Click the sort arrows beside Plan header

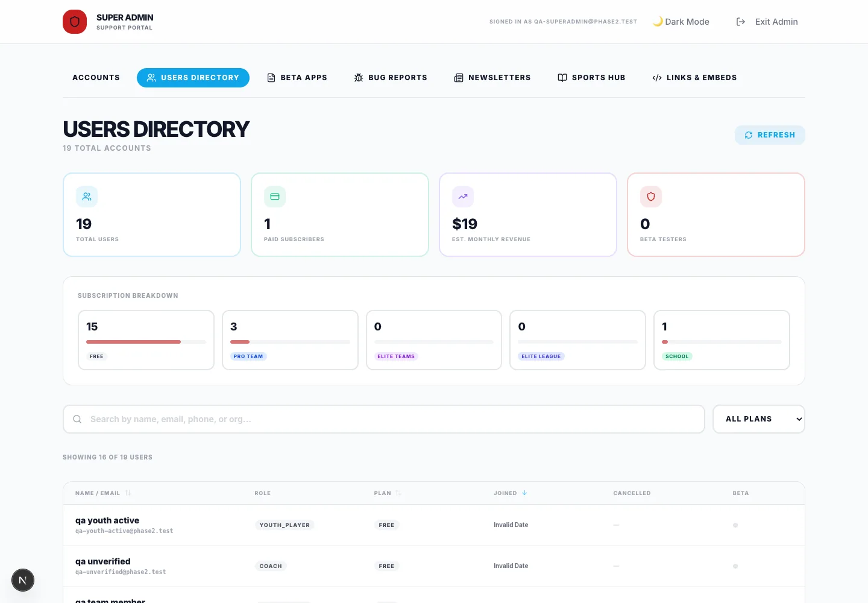click(x=398, y=493)
